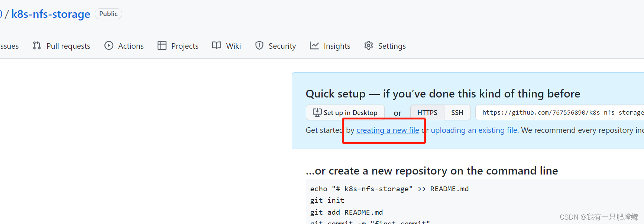This screenshot has height=224, width=644.
Task: Click the Settings gear icon
Action: pyautogui.click(x=369, y=45)
